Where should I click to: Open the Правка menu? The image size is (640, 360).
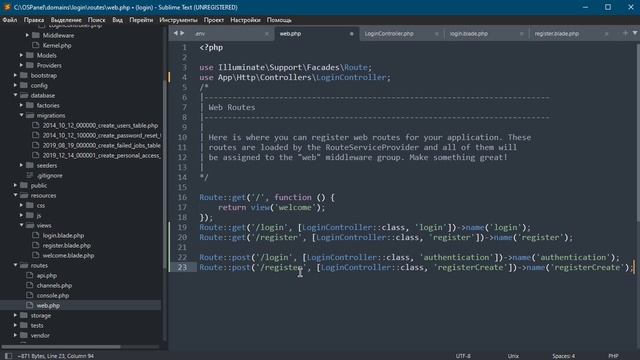[34, 20]
